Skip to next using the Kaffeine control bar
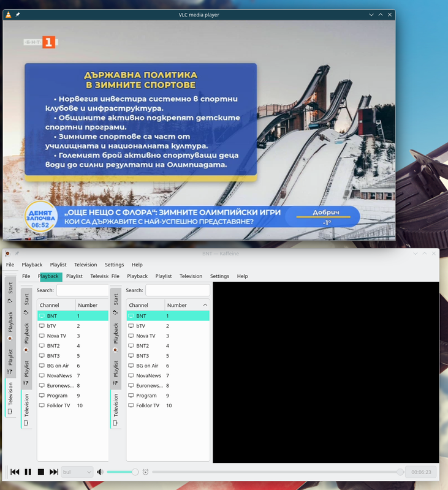 (54, 472)
